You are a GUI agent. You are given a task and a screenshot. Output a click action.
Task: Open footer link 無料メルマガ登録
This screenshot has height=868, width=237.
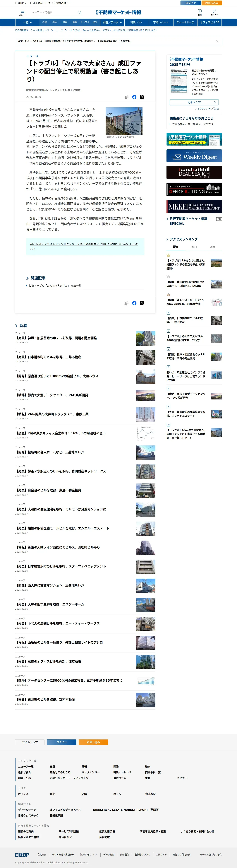click(x=28, y=837)
